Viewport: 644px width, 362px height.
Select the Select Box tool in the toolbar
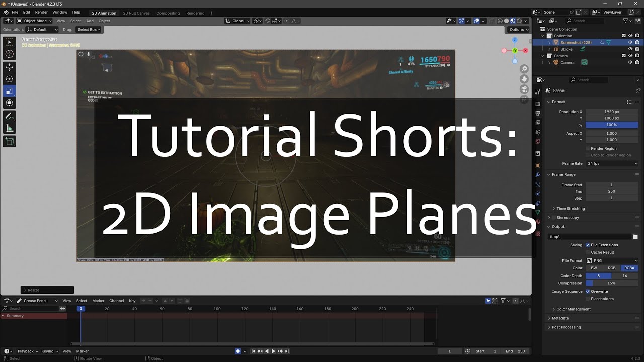pyautogui.click(x=10, y=42)
